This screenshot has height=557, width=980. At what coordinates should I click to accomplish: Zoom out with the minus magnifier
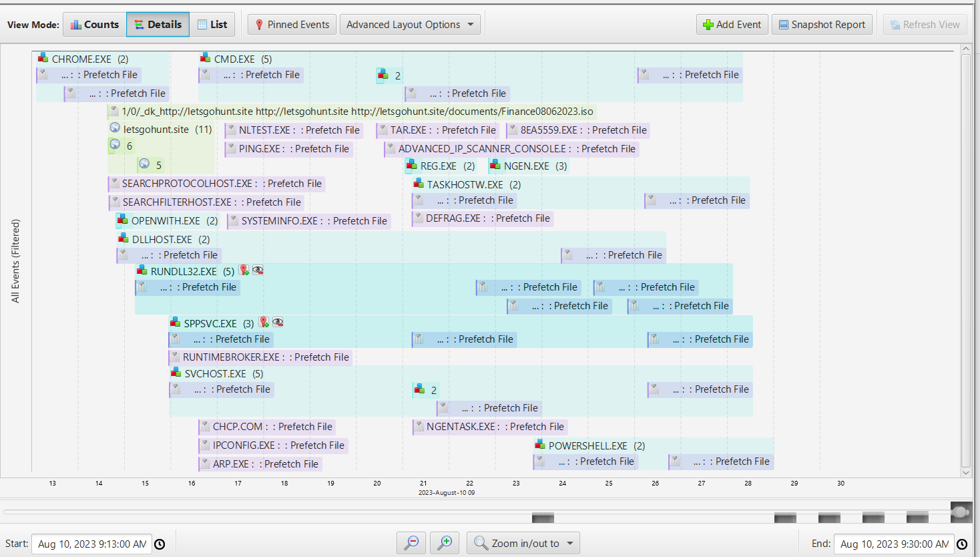click(411, 543)
